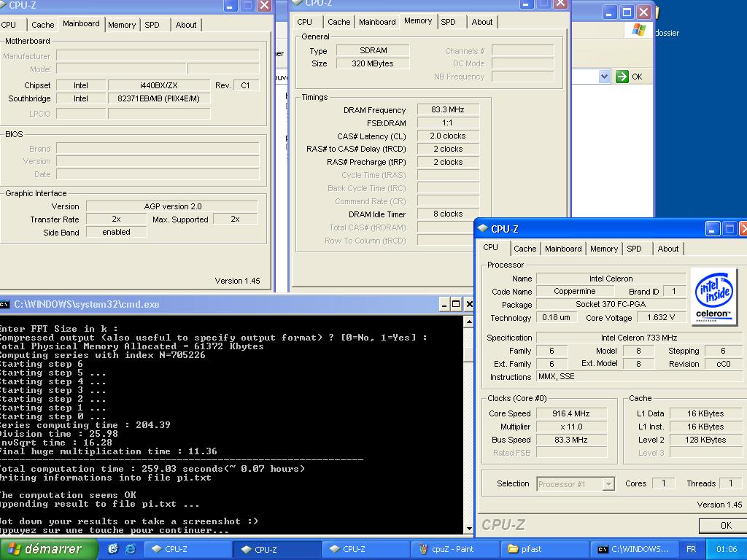Expand the address bar dropdown in the background window
747x560 pixels.
click(x=603, y=77)
